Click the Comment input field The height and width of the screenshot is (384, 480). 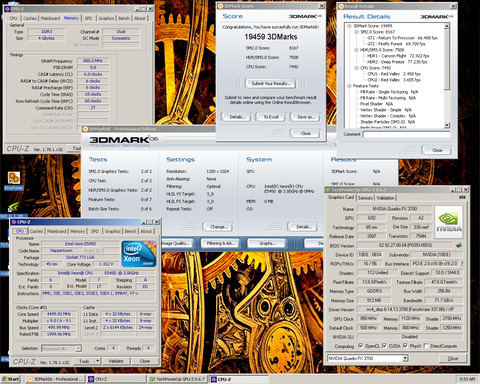click(x=406, y=134)
